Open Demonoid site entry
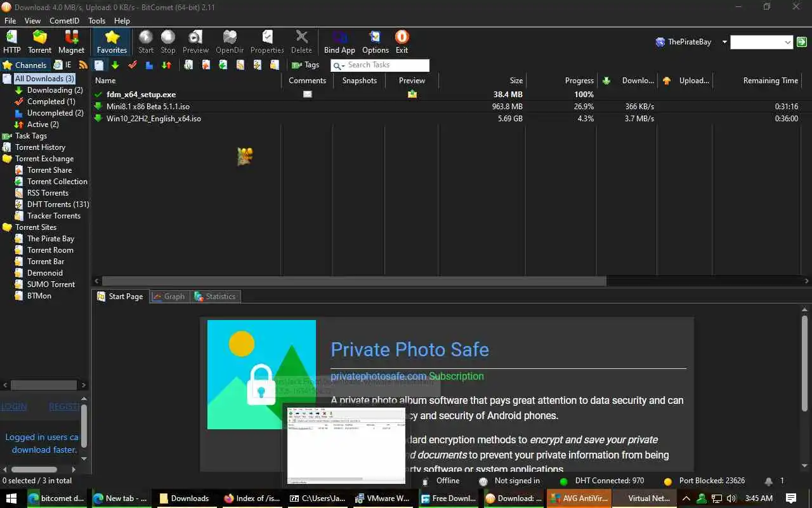The width and height of the screenshot is (812, 508). 45,273
